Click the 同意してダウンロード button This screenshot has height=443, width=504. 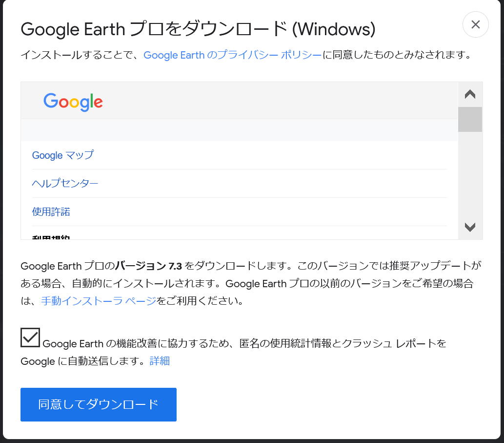pyautogui.click(x=99, y=404)
